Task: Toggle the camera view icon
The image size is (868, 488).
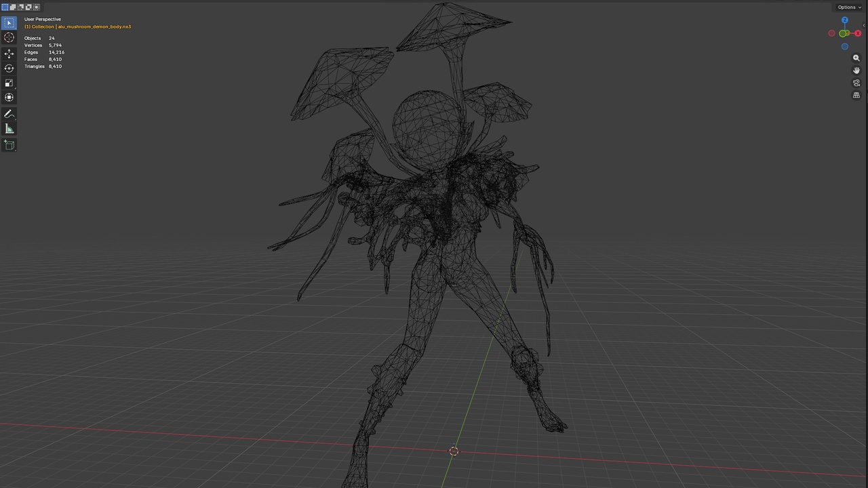Action: 856,83
